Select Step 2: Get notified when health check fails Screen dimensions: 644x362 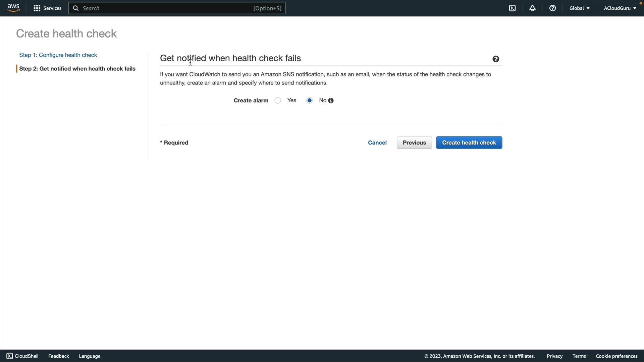coord(77,69)
